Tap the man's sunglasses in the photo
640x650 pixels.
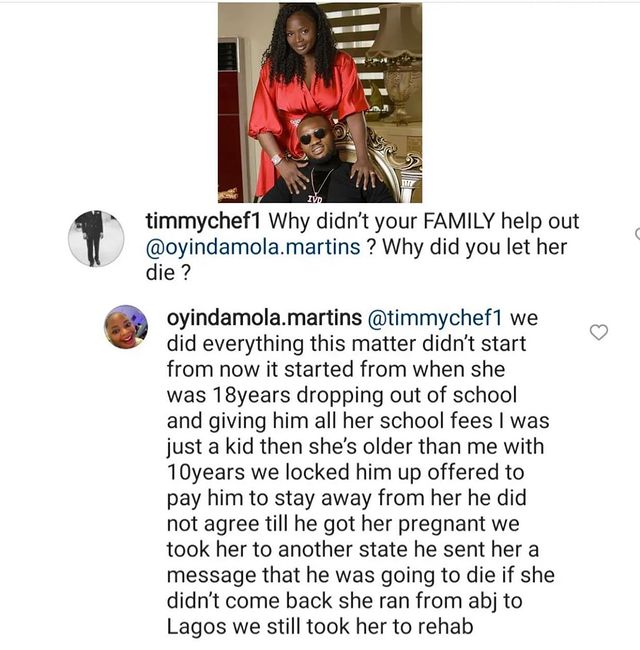pos(314,135)
